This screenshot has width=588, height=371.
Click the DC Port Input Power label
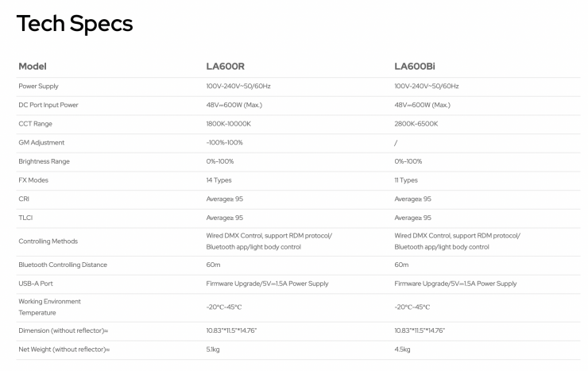pyautogui.click(x=48, y=105)
